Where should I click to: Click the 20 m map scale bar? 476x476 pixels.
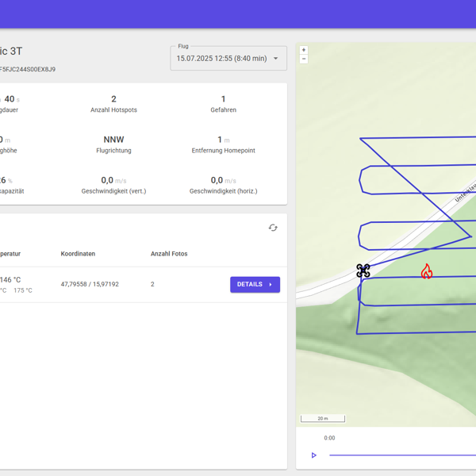click(x=323, y=419)
